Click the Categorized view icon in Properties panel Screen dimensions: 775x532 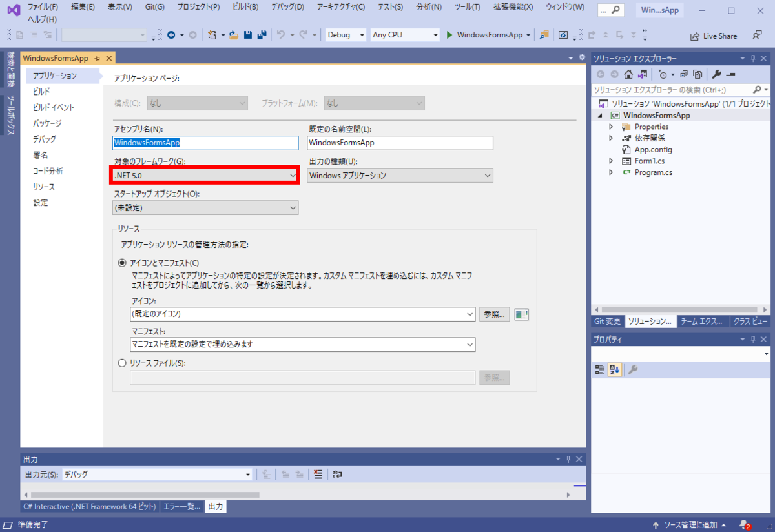[x=600, y=370]
